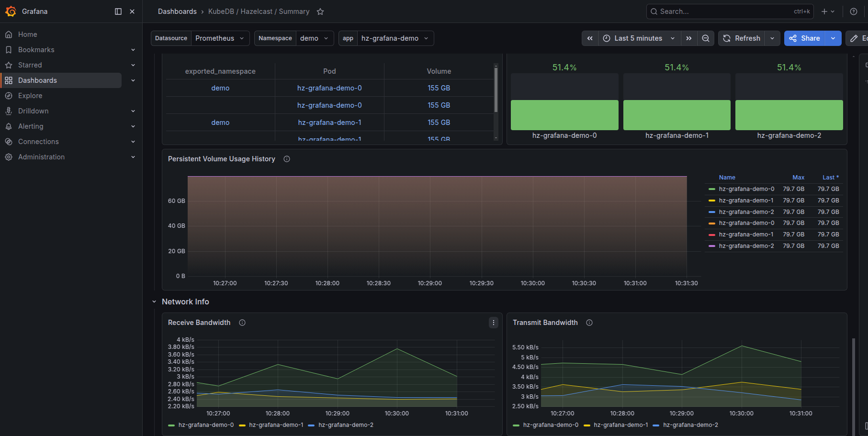This screenshot has height=436, width=868.
Task: Open the Last 5 minutes time picker
Action: click(x=639, y=38)
